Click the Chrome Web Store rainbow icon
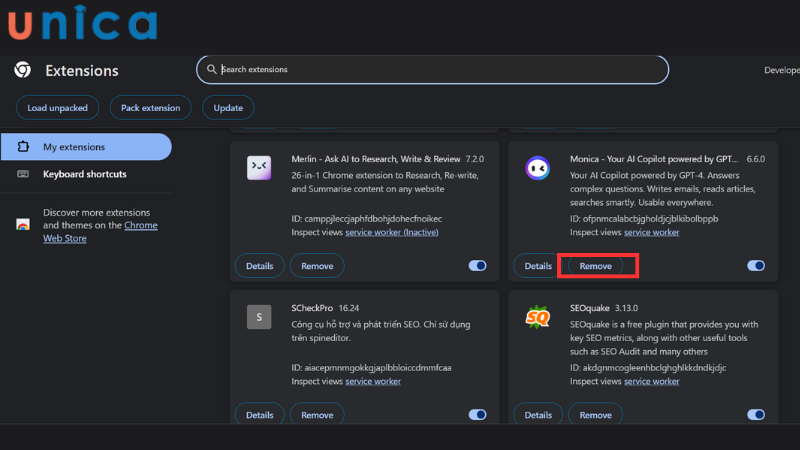Image resolution: width=800 pixels, height=450 pixels. [x=23, y=225]
